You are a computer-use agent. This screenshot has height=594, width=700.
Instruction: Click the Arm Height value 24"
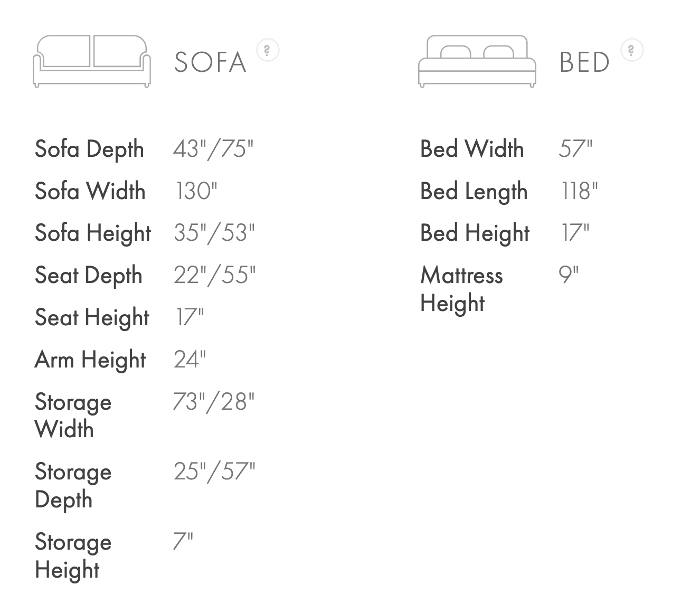190,360
